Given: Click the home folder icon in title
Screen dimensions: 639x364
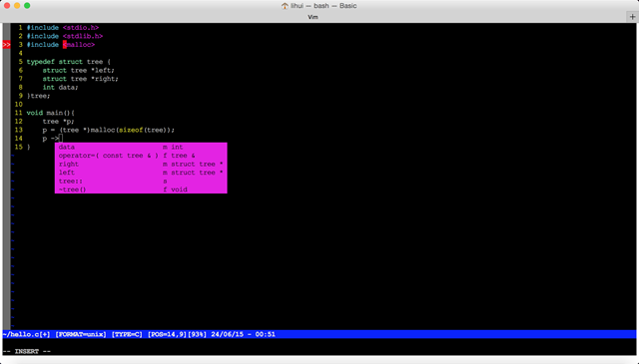Looking at the screenshot, I should [x=285, y=6].
